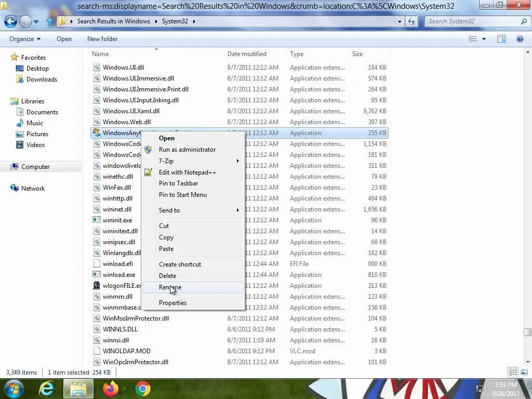Choose Create shortcut

[x=193, y=264]
